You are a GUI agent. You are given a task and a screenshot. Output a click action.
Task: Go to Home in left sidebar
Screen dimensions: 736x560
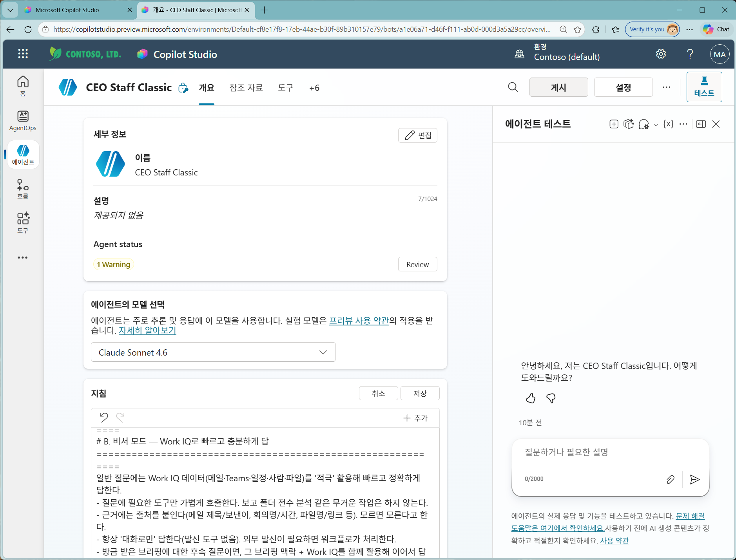coord(23,86)
